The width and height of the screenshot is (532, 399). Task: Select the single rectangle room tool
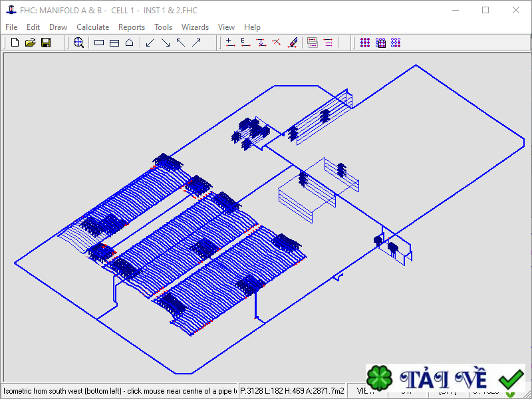[x=99, y=43]
